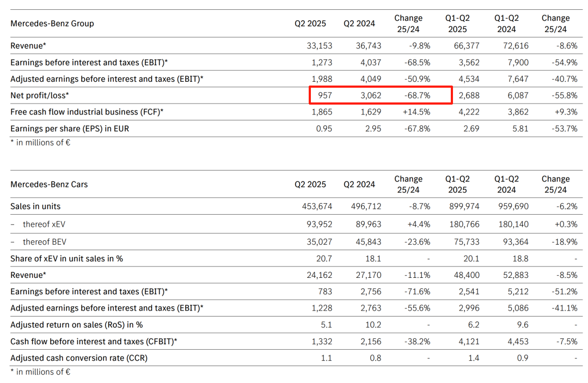Image resolution: width=588 pixels, height=383 pixels.
Task: Select the Cars revenue Q2 2025 value 24,162
Action: [x=318, y=275]
